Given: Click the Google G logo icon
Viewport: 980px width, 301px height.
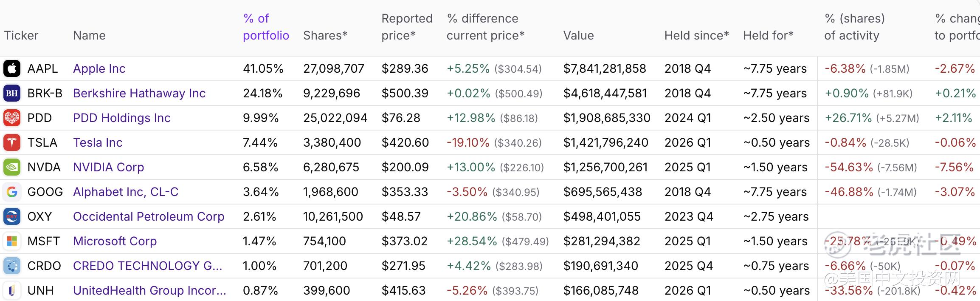Looking at the screenshot, I should point(12,192).
